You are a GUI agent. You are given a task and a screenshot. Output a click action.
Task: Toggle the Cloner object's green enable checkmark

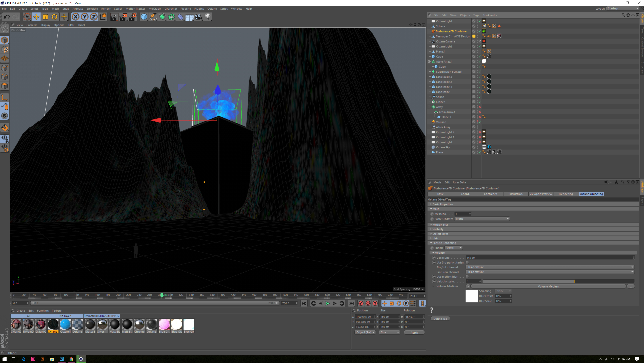(x=479, y=102)
